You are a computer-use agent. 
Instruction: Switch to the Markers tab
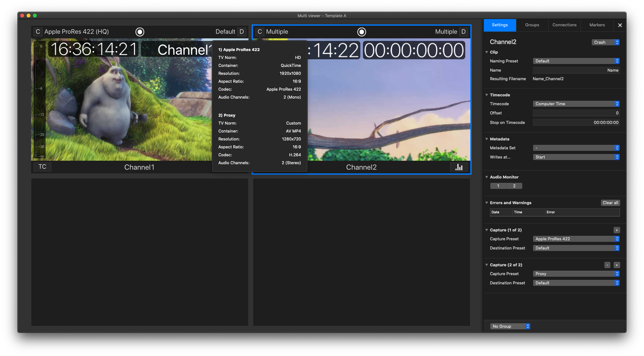pos(597,25)
